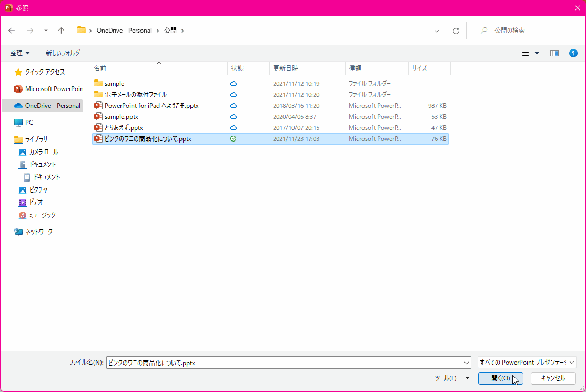Go up one folder level arrow
This screenshot has width=586, height=392.
coord(62,31)
